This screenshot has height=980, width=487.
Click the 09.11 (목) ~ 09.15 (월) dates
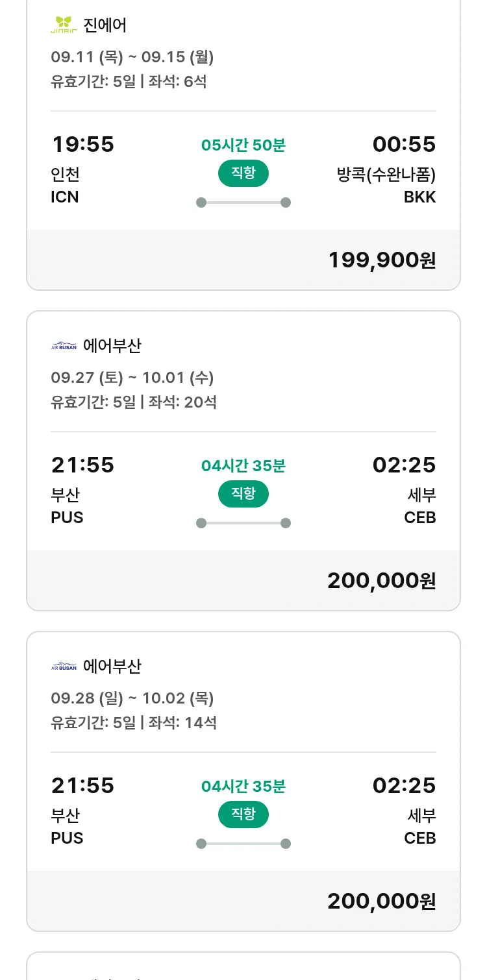132,57
